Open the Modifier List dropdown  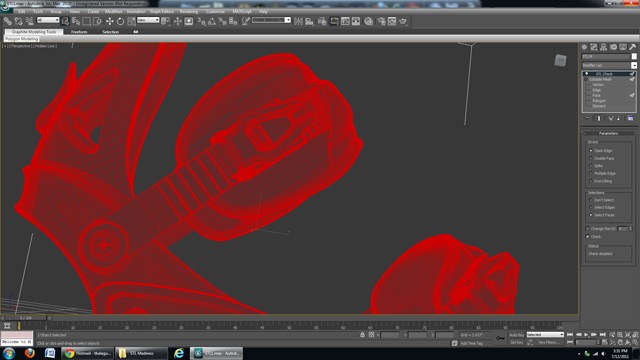coord(609,65)
